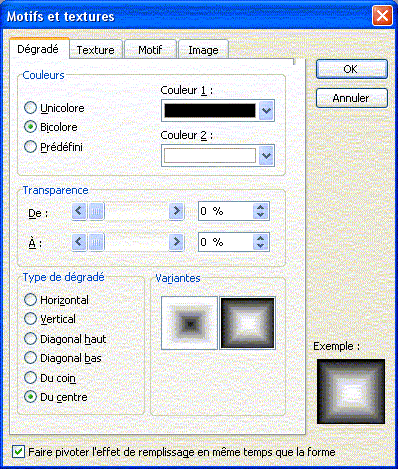Click right arrow of the À transparency scrollbar

[176, 242]
